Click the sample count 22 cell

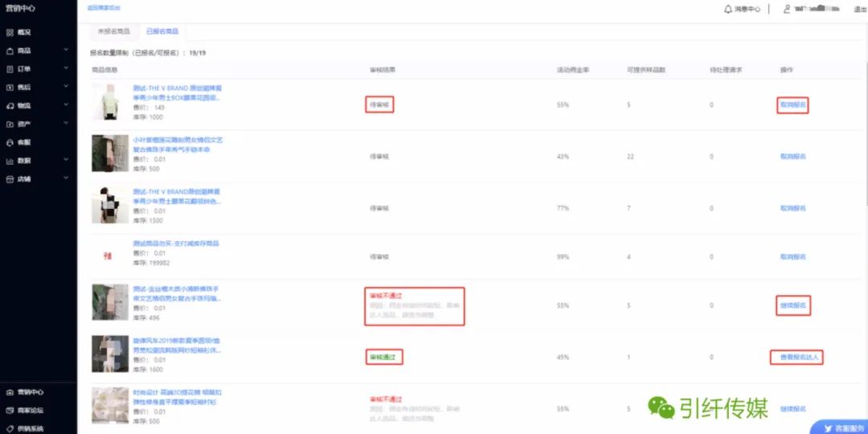[630, 157]
